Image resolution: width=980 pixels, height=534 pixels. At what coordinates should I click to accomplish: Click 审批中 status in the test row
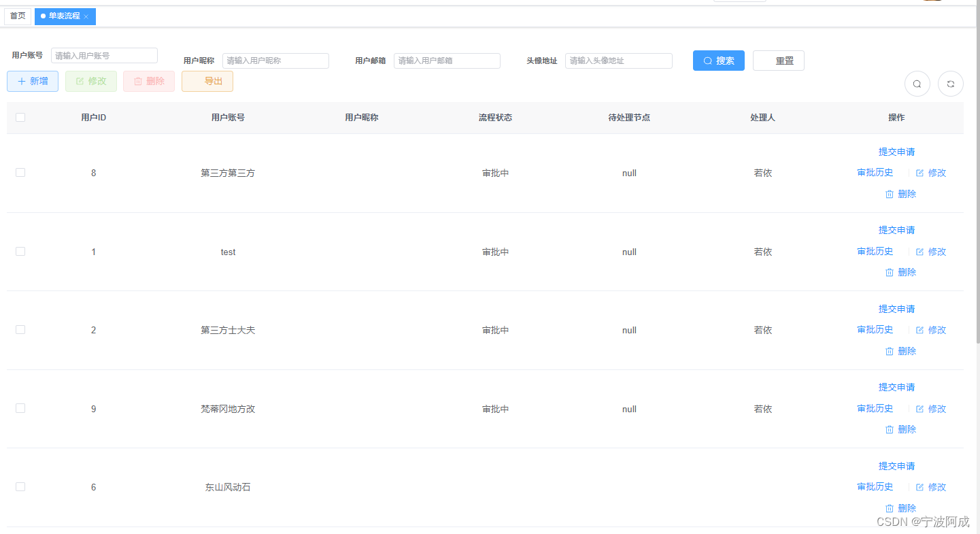(x=496, y=252)
